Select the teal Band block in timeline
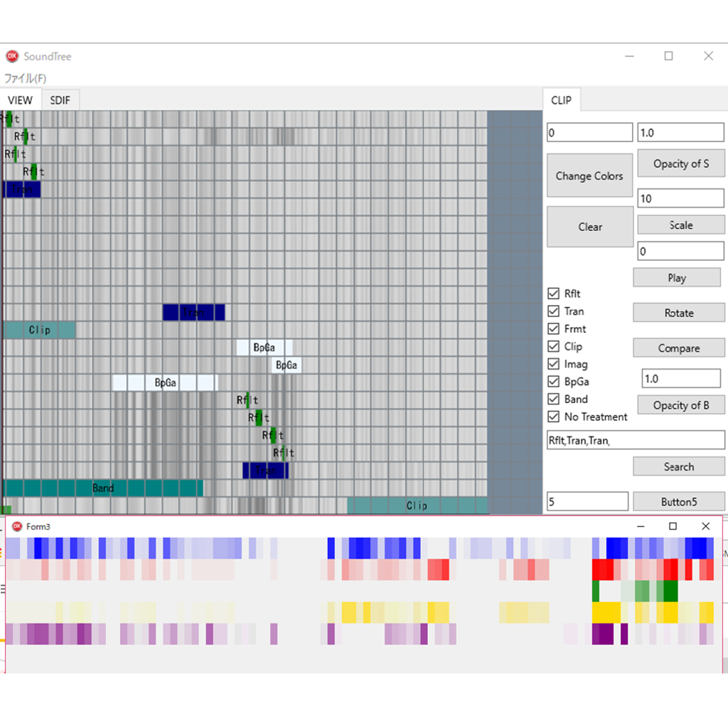The width and height of the screenshot is (728, 716). tap(103, 488)
